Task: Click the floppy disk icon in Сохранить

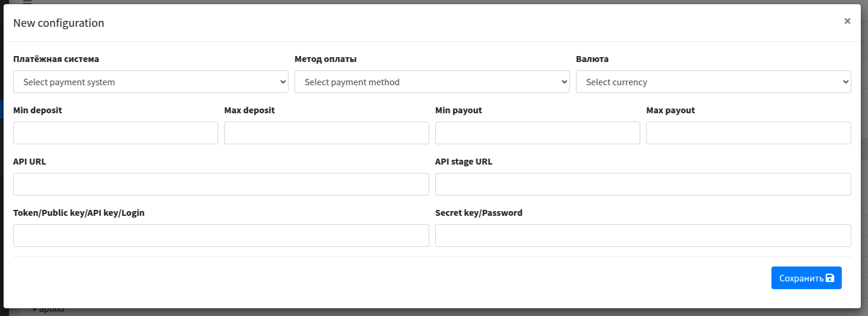Action: (829, 278)
